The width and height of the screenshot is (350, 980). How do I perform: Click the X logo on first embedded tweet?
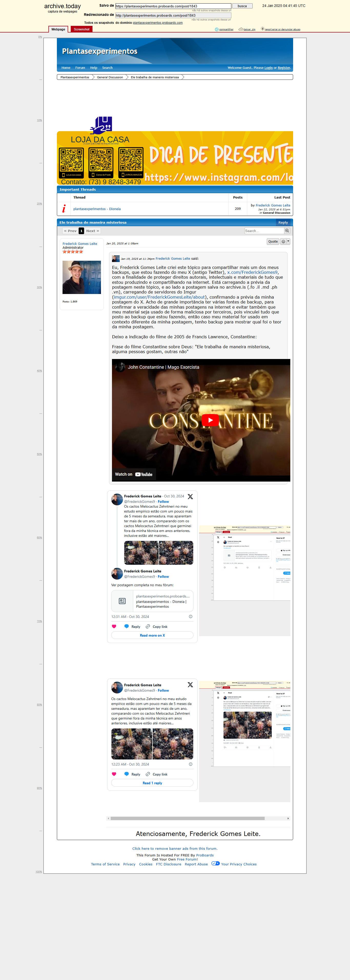pyautogui.click(x=190, y=496)
